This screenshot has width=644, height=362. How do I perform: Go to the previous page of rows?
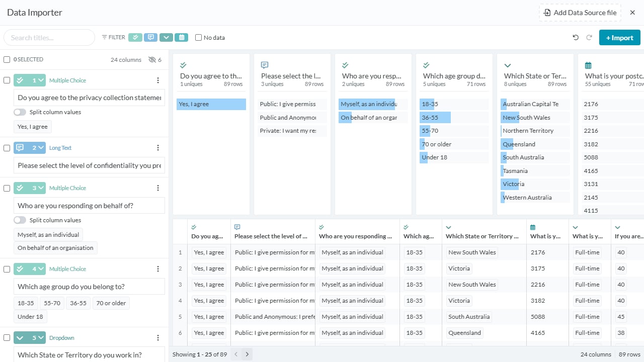236,354
